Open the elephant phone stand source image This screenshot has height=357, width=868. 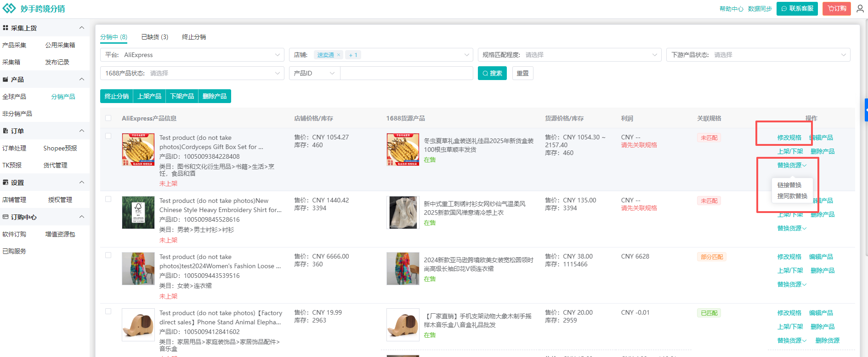tap(403, 324)
